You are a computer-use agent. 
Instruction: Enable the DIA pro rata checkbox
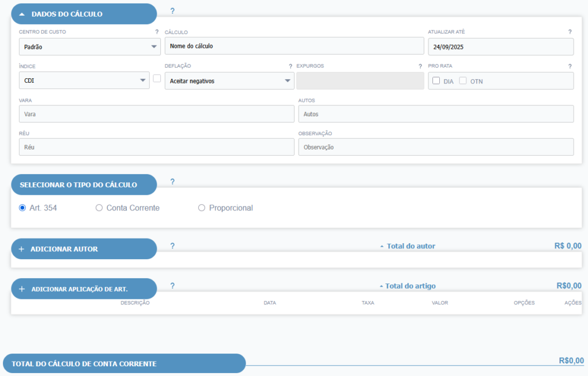point(436,81)
